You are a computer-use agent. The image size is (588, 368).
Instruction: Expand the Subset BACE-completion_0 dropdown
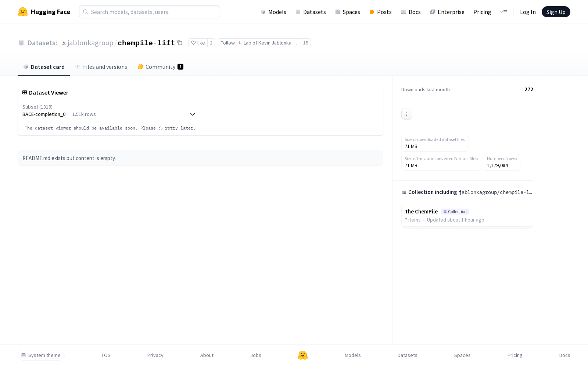coord(109,110)
